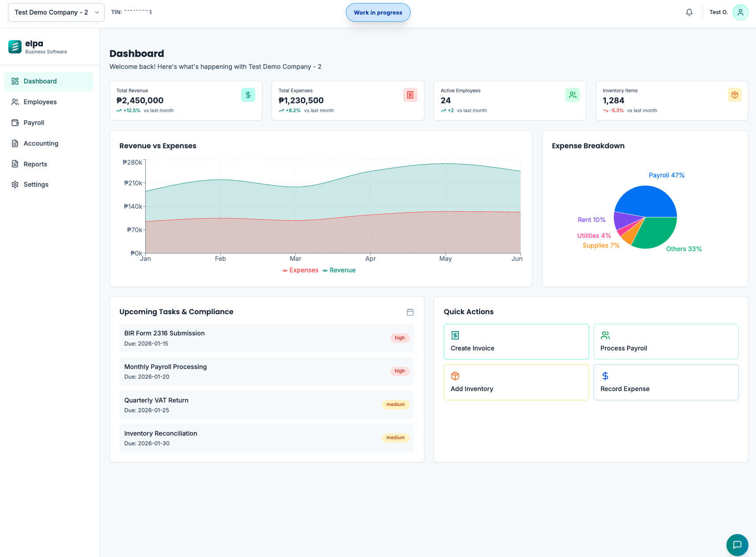Click the Settings gear icon in sidebar
This screenshot has height=557, width=756.
coord(15,184)
